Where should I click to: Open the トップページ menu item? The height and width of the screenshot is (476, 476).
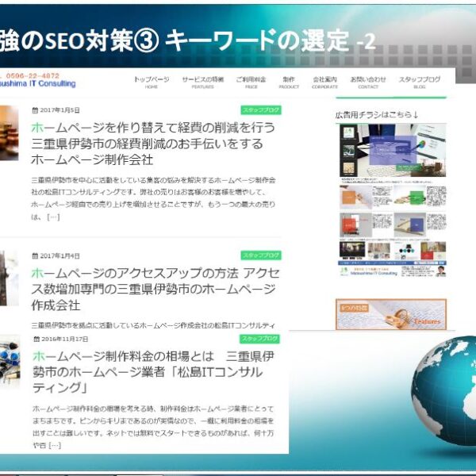point(151,82)
